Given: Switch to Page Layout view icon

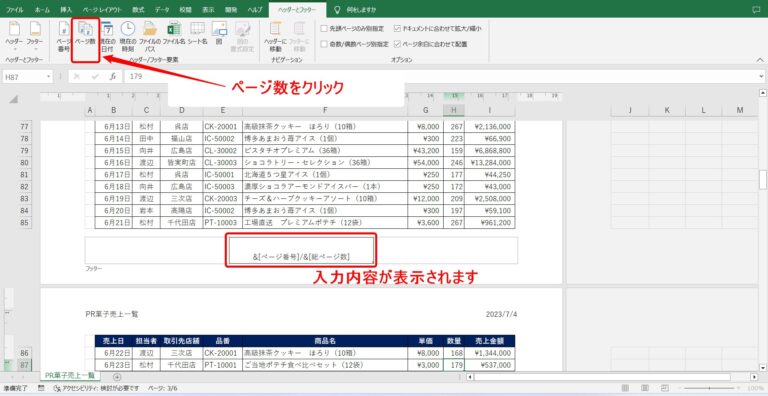Looking at the screenshot, I should tap(645, 389).
